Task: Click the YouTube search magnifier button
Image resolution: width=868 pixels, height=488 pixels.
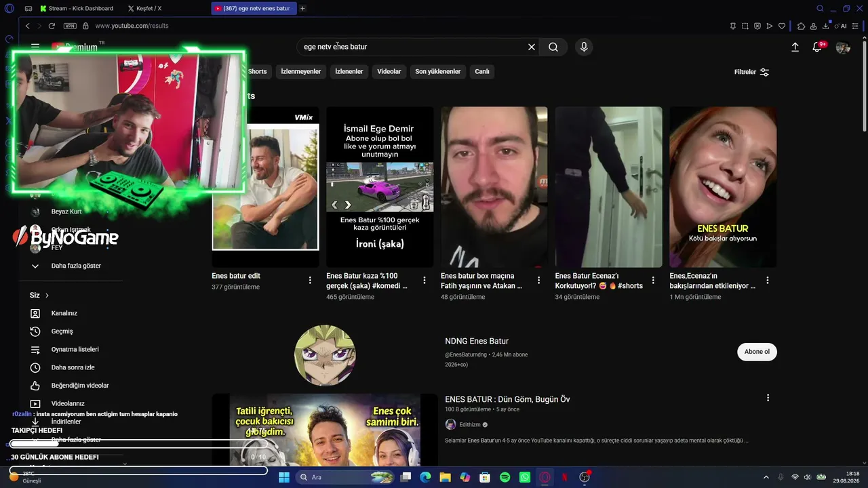Action: pos(553,47)
